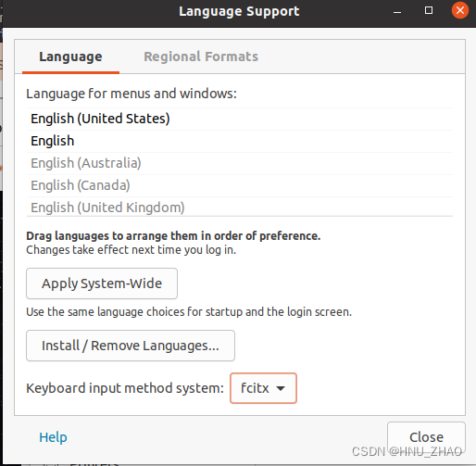Choose English (Canada) from the list
Image resolution: width=476 pixels, height=466 pixels.
click(x=240, y=185)
